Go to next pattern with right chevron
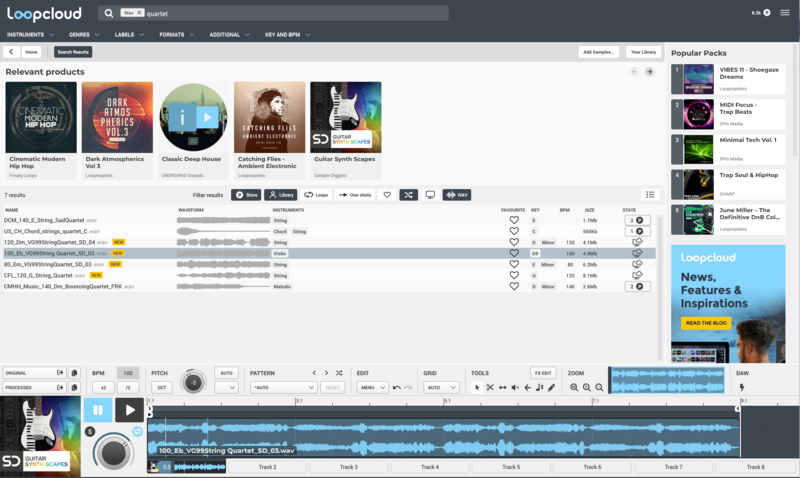The image size is (800, 478). (x=327, y=373)
